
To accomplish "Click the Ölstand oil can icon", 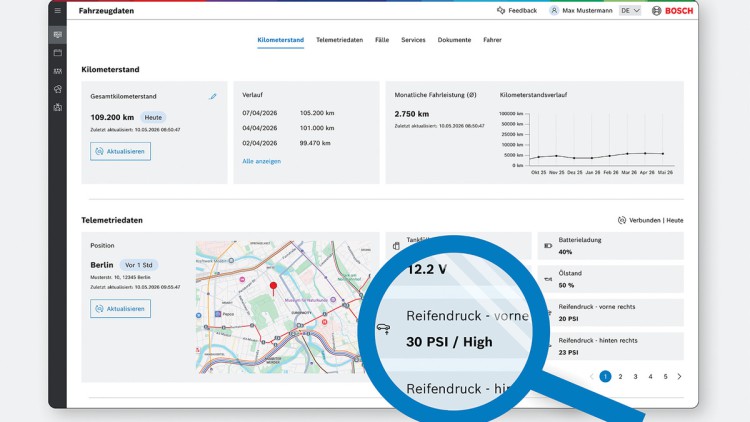I will (548, 279).
